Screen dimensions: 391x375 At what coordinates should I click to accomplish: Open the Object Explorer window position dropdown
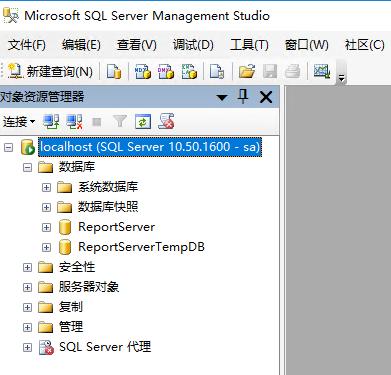(x=222, y=97)
